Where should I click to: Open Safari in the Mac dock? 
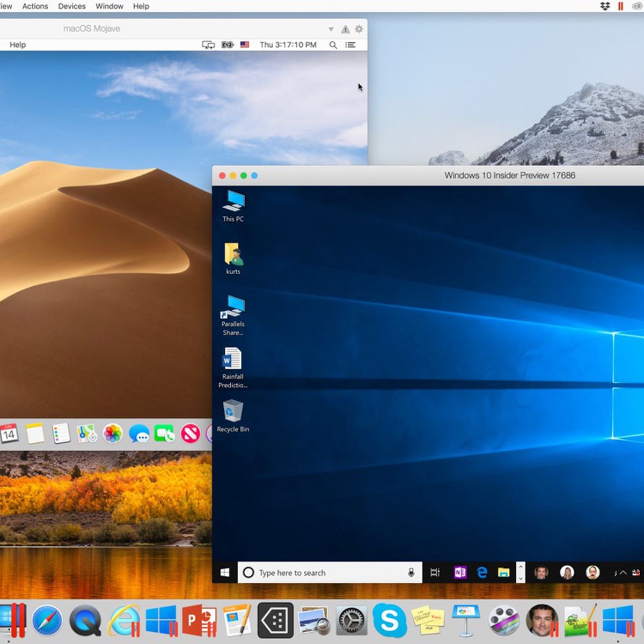(x=47, y=620)
